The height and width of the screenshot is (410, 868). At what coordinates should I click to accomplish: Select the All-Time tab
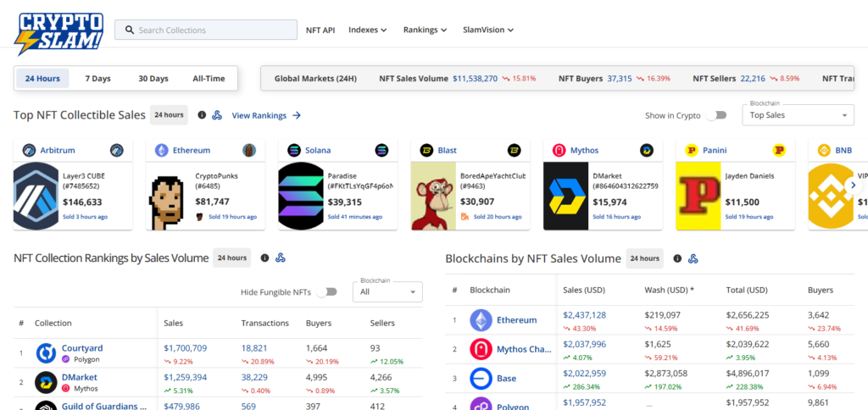tap(209, 79)
